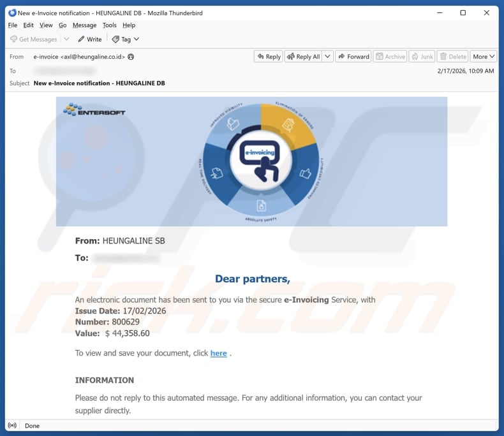504x436 pixels.
Task: Click the Reply All button
Action: (304, 57)
